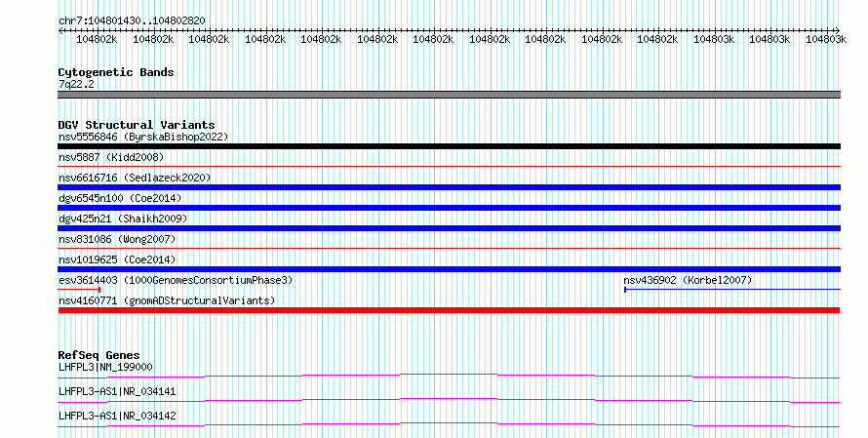Click the right arrow end of ruler
868x438 pixels.
(x=838, y=31)
